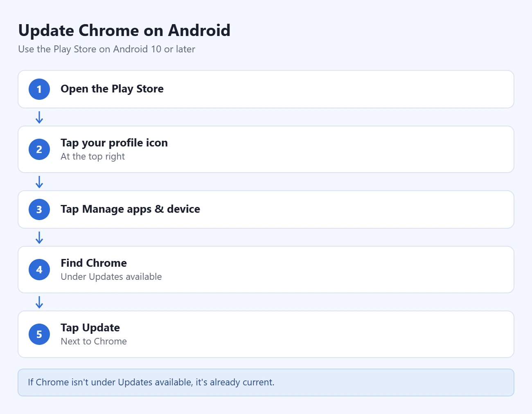Click the 'Update Chrome on Android' heading
Viewport: 532px width, 414px height.
click(x=124, y=31)
